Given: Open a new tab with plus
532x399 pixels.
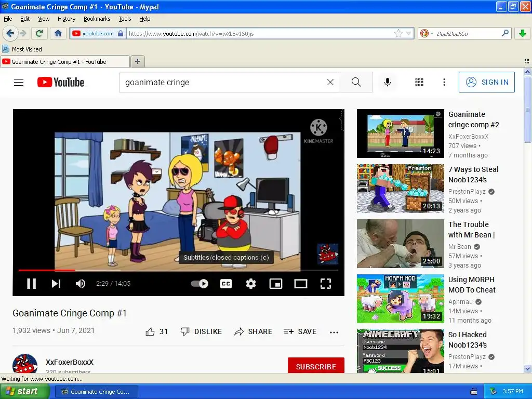Looking at the screenshot, I should (137, 61).
